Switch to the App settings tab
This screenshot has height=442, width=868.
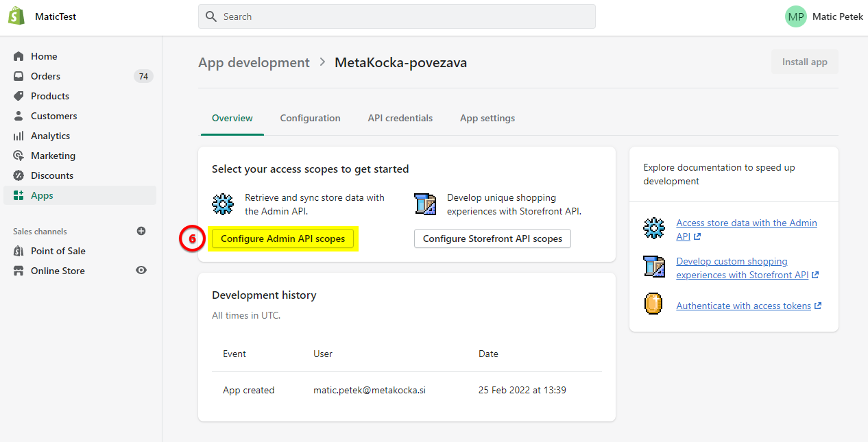coord(487,118)
